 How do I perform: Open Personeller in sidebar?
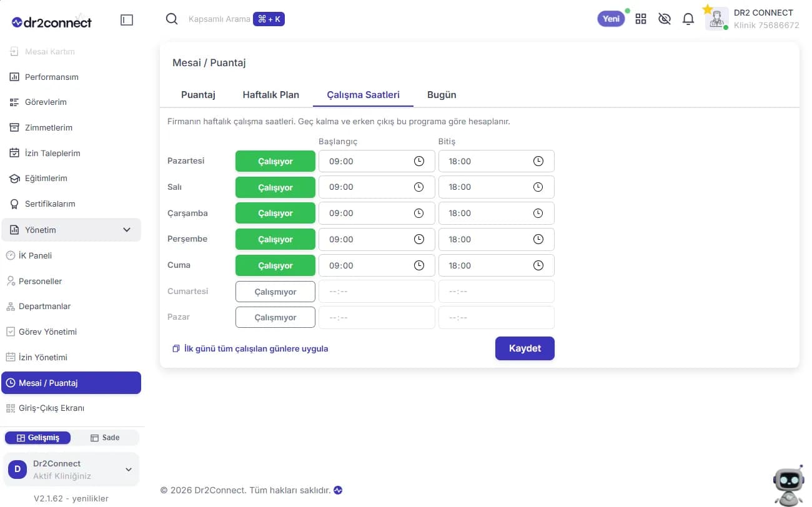pos(40,281)
